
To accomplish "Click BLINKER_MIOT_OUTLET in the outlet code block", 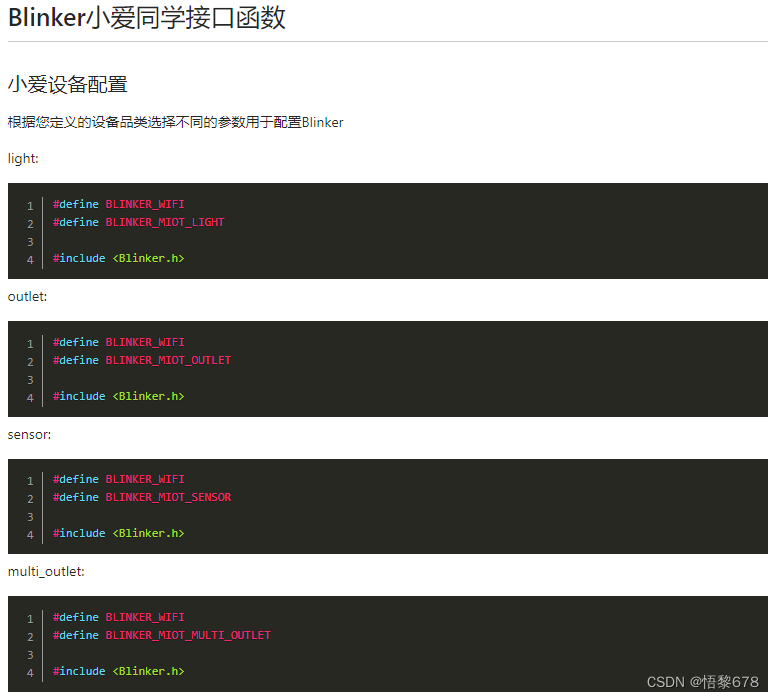I will pos(168,360).
